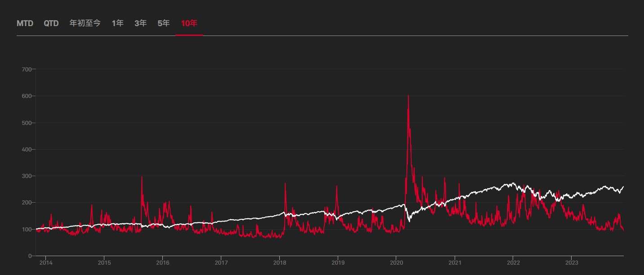Click the 2016 x-axis year label
The height and width of the screenshot is (275, 644).
pos(163,263)
